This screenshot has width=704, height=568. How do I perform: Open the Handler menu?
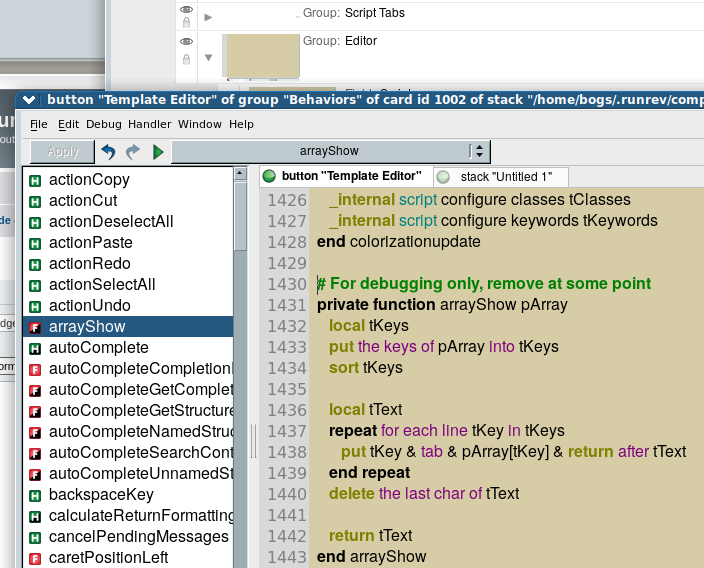(x=149, y=124)
